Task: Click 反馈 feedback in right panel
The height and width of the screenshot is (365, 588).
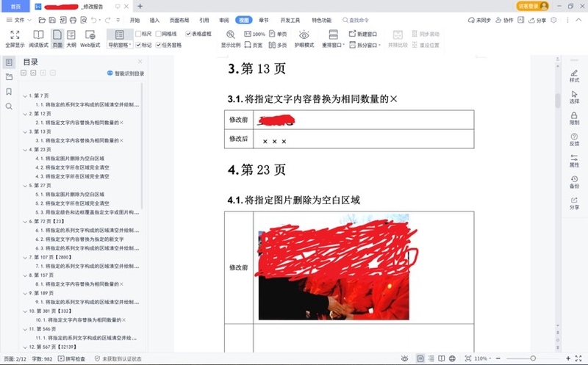Action: (574, 140)
